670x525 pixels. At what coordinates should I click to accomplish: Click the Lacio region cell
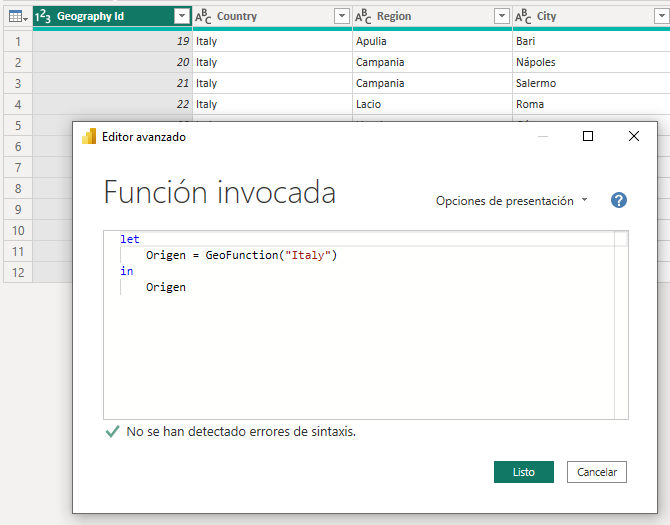pyautogui.click(x=432, y=104)
